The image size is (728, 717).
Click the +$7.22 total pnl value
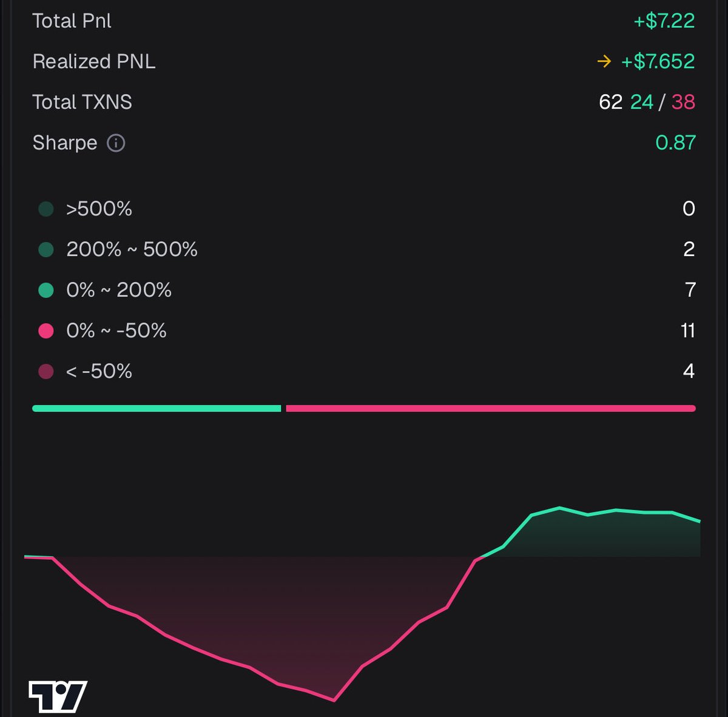664,21
